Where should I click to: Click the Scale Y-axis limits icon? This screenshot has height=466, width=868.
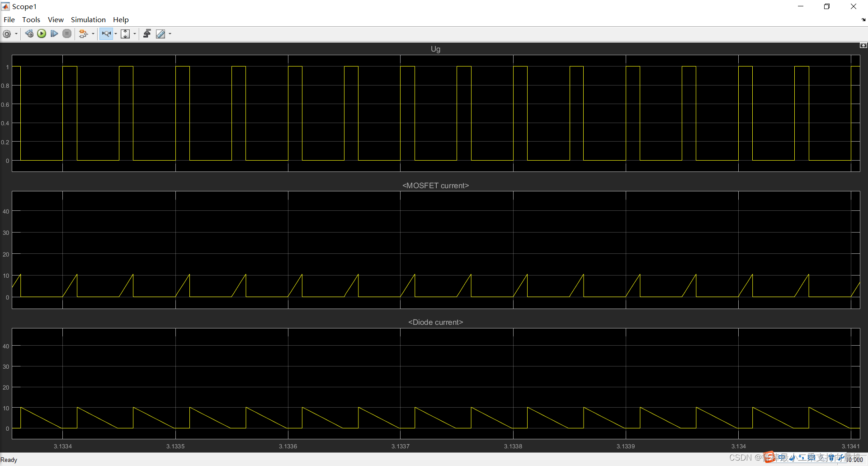point(125,34)
